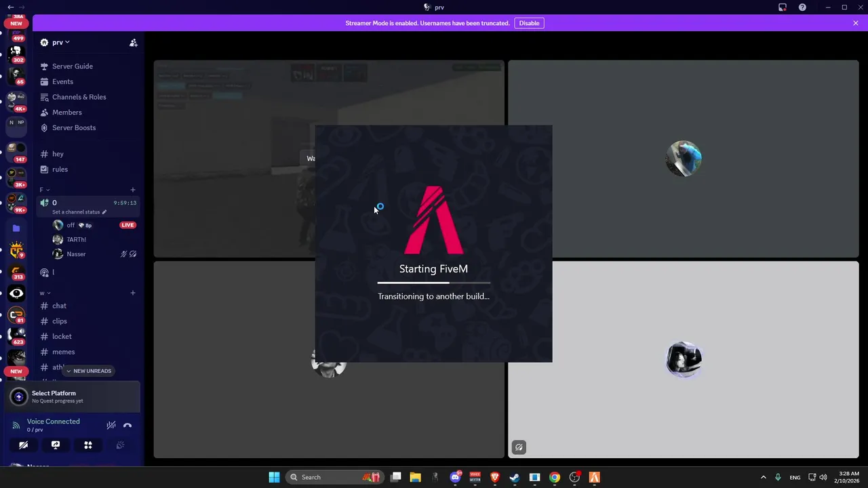Jump to NEW UNREADS
Image resolution: width=868 pixels, height=488 pixels.
coord(89,371)
